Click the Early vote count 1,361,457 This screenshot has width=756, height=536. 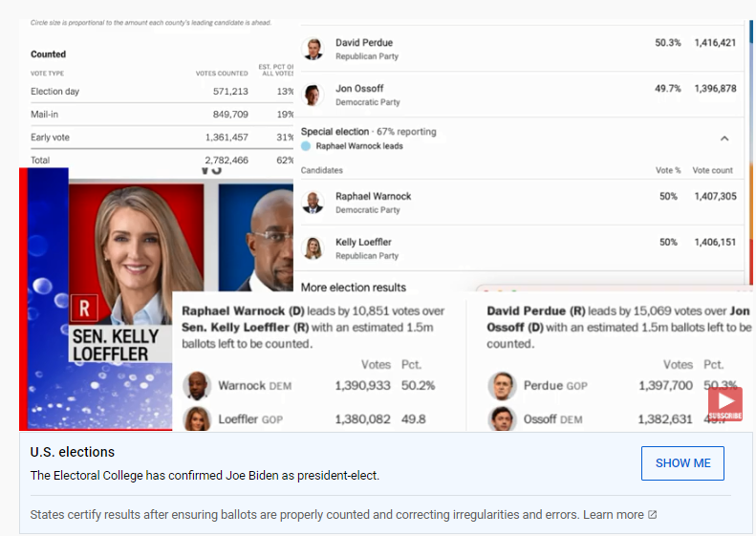coord(227,138)
